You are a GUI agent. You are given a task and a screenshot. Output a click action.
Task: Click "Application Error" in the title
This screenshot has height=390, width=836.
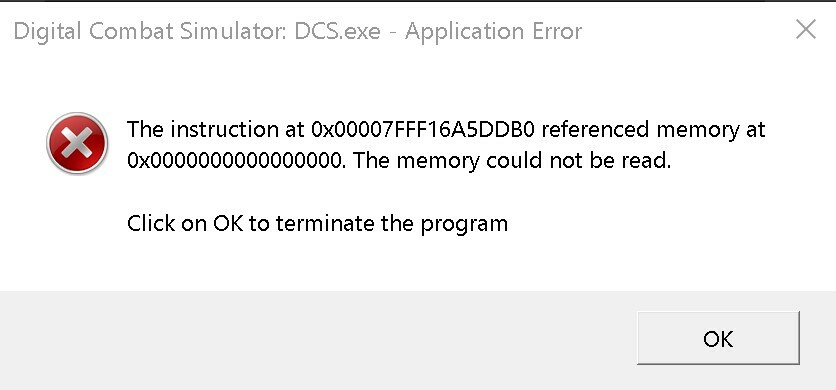493,33
